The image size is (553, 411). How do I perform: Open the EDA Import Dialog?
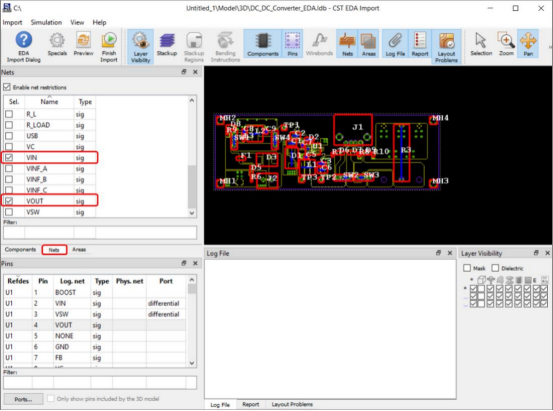(x=24, y=47)
